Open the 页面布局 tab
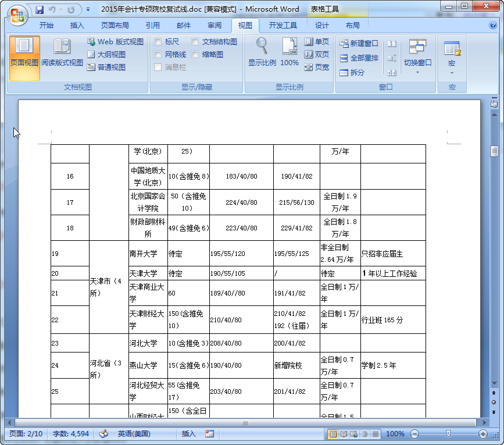504x445 pixels. tap(115, 26)
